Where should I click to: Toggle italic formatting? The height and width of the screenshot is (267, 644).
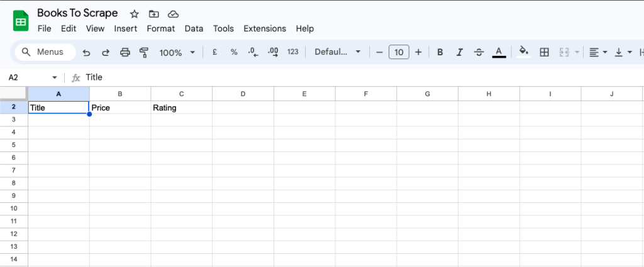coord(460,52)
